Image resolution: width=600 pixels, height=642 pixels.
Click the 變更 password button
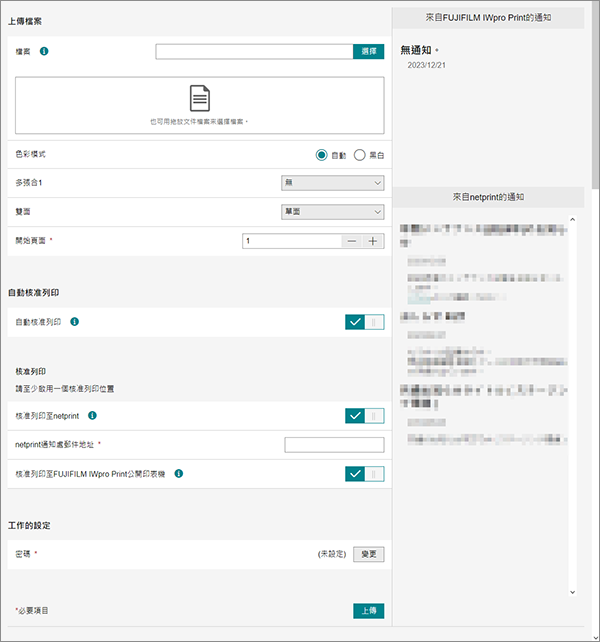(x=368, y=553)
